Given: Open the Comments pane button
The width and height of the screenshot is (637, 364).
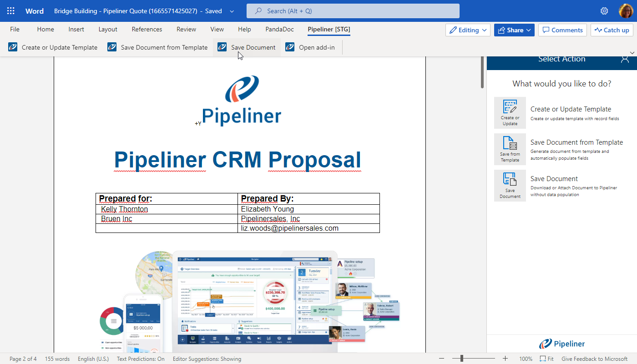Looking at the screenshot, I should pos(562,30).
